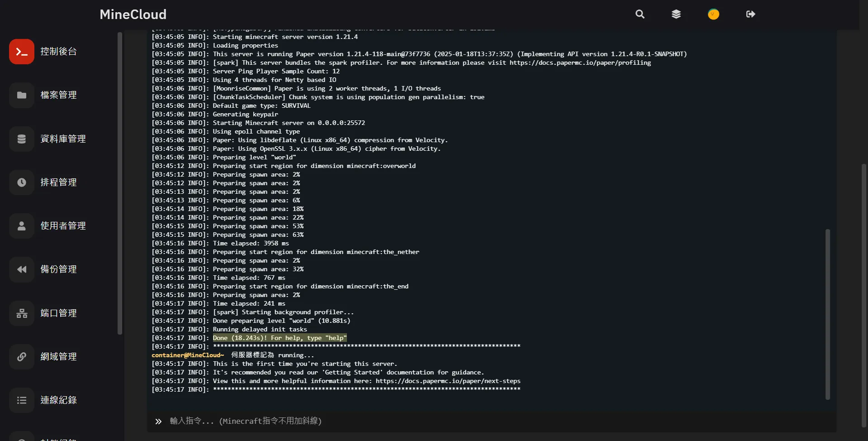Screen dimensions: 868x441
Task: Select the database management icon
Action: tap(21, 139)
